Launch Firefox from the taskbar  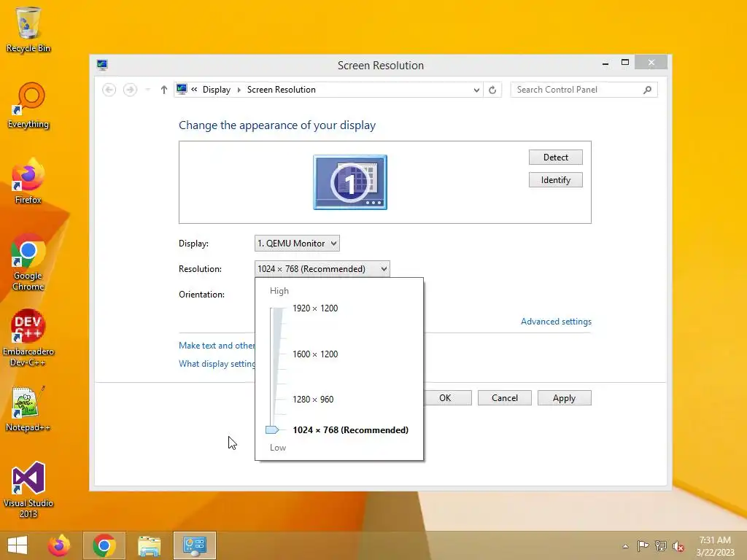(x=59, y=545)
